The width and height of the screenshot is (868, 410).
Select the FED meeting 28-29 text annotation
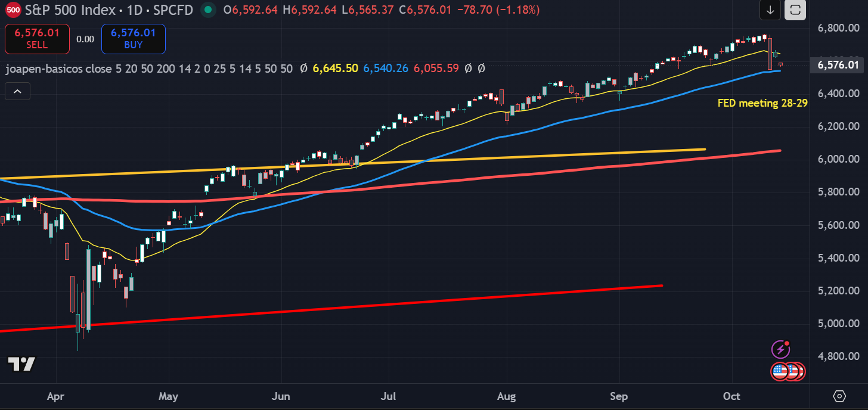(x=762, y=103)
